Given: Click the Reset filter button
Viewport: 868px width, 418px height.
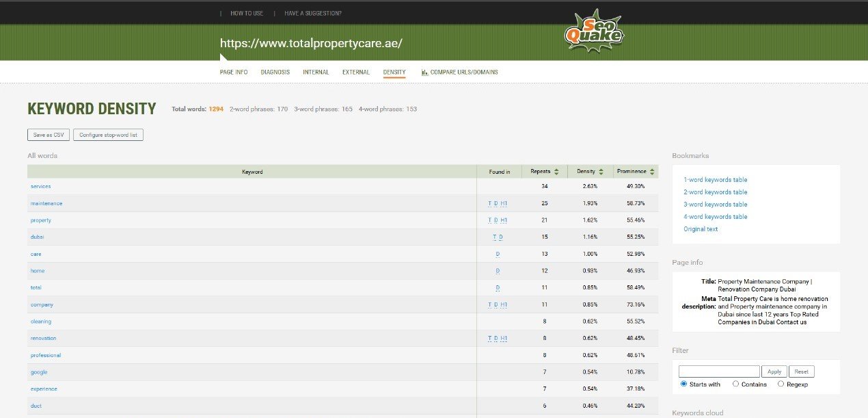Looking at the screenshot, I should click(x=802, y=371).
